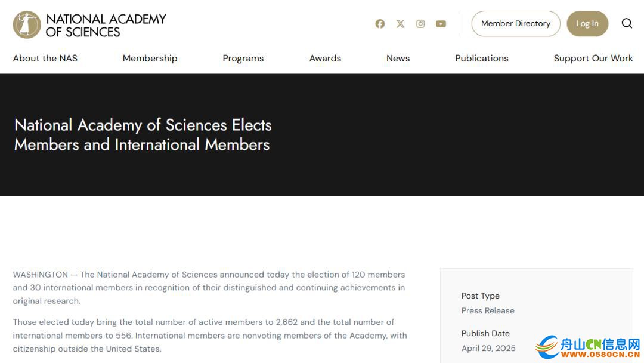Go to the News section
Screen dimensions: 644x363
click(x=398, y=59)
